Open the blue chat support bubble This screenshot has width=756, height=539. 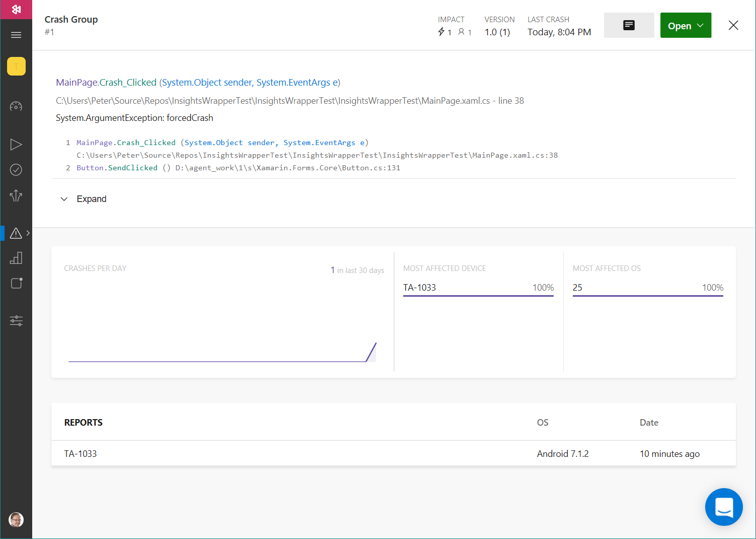click(724, 507)
